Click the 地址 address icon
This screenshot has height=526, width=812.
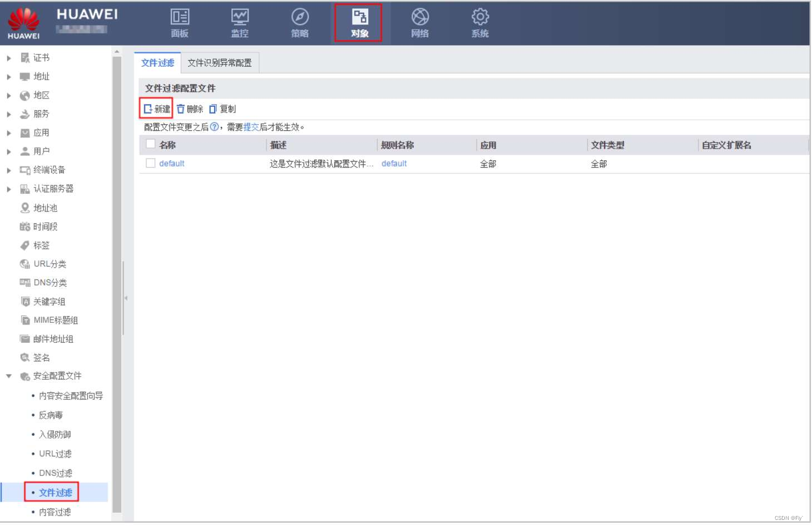(x=25, y=77)
